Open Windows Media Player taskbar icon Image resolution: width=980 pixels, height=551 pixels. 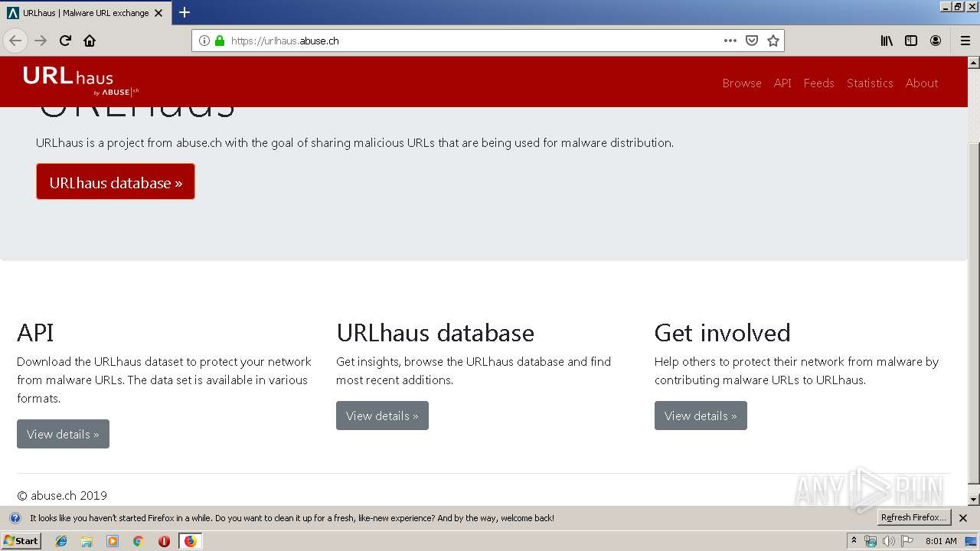113,541
